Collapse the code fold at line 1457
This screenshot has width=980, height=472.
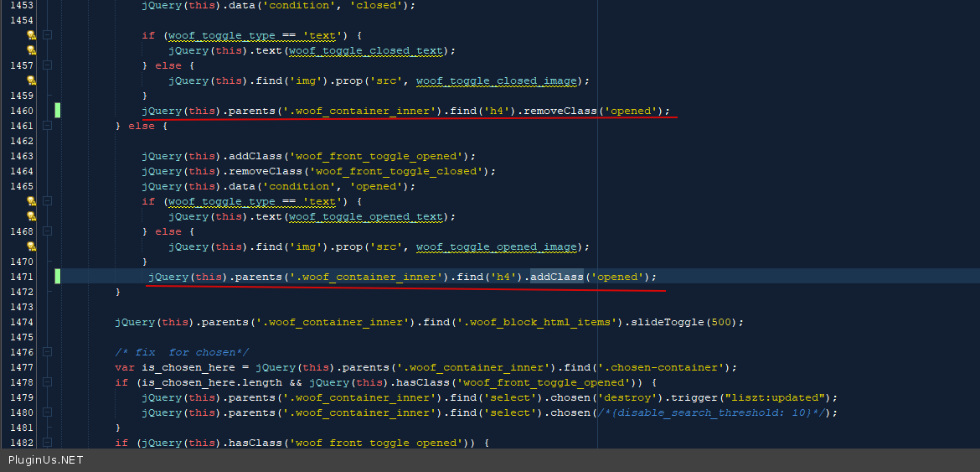pos(47,65)
